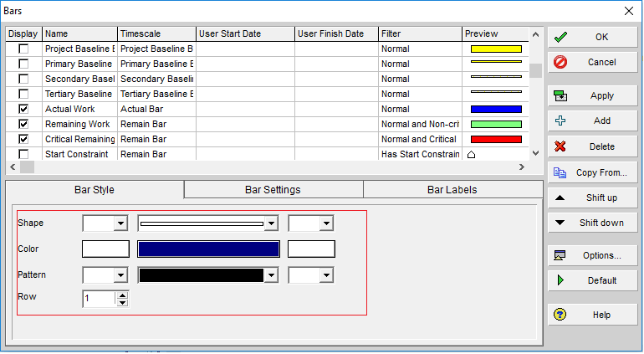
Task: Click the Has Start Constraint filter cell
Action: pos(420,154)
